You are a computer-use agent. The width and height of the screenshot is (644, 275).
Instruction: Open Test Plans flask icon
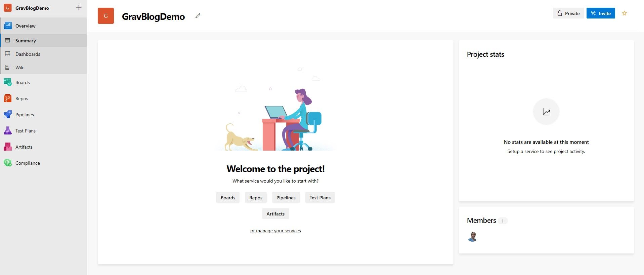coord(7,131)
